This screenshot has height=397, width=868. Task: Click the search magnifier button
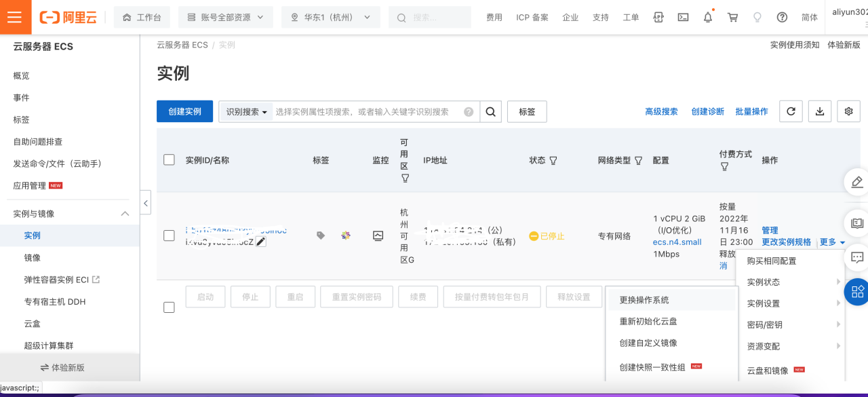point(491,111)
